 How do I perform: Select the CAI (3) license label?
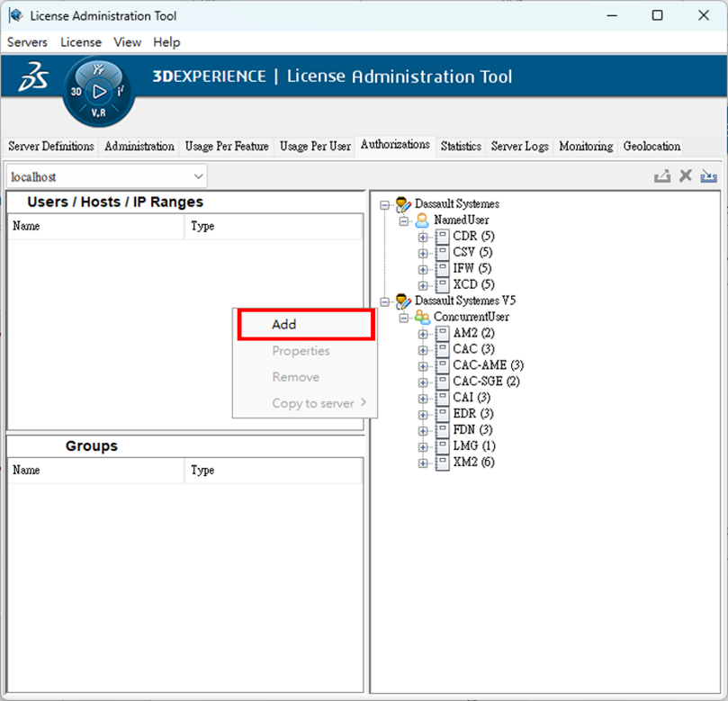[x=472, y=398]
